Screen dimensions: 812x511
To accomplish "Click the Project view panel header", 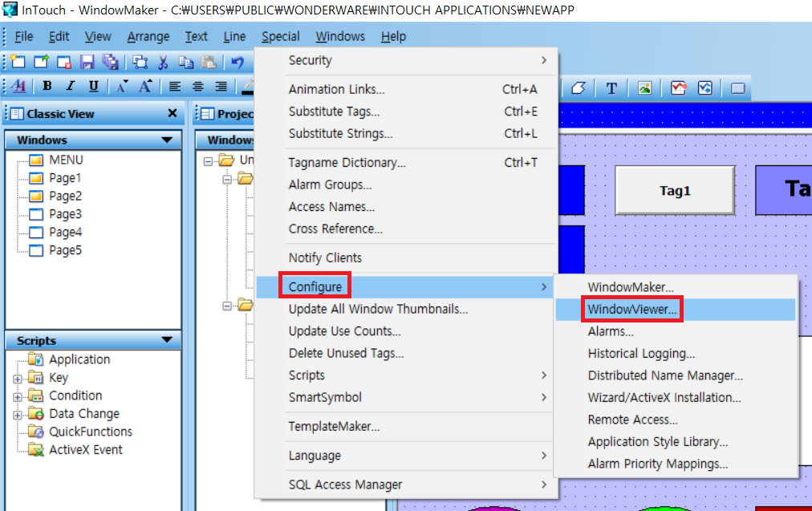I will pos(225,114).
